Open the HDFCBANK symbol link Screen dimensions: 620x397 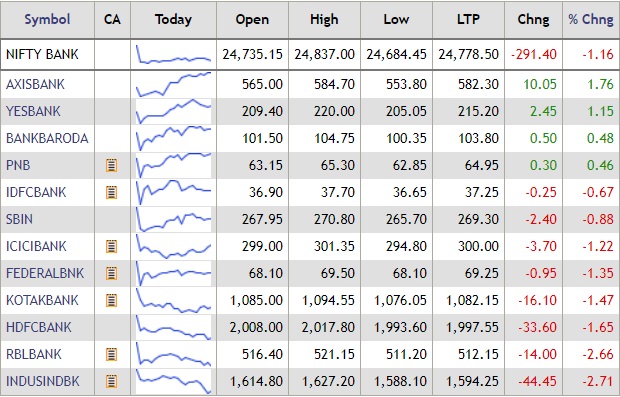pyautogui.click(x=39, y=327)
